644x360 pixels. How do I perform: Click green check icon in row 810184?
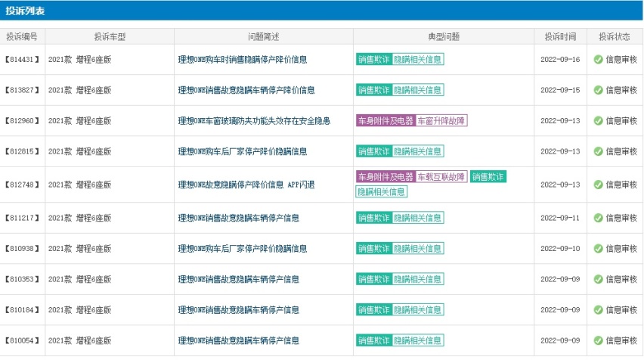pos(598,310)
